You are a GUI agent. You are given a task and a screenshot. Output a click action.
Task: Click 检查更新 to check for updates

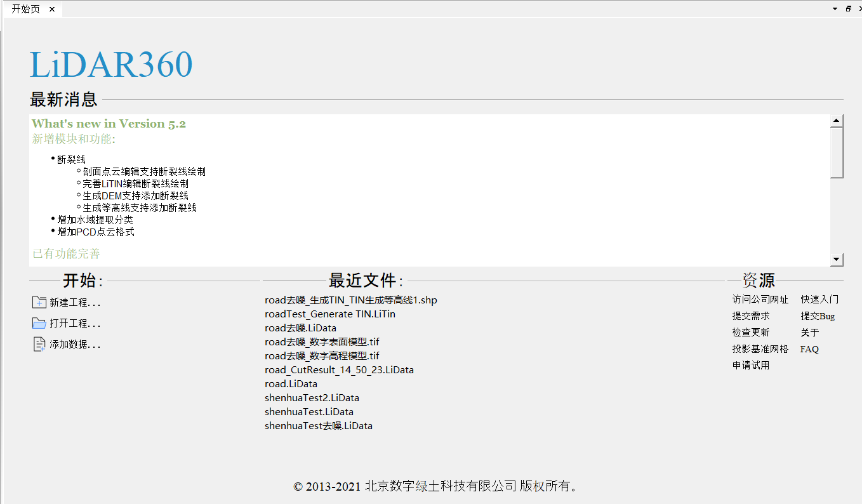(751, 333)
